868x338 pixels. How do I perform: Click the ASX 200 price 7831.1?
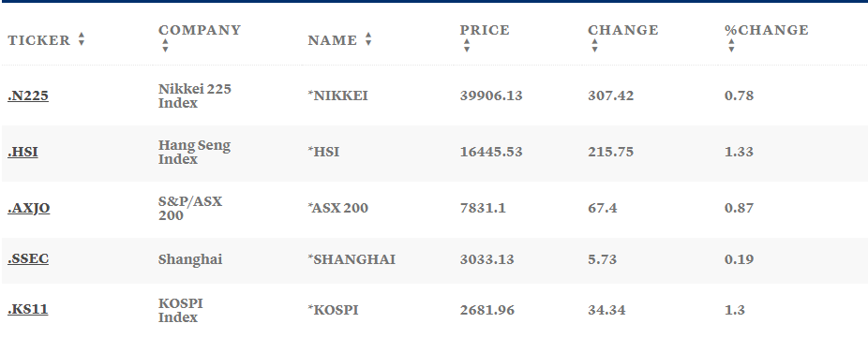tap(483, 208)
